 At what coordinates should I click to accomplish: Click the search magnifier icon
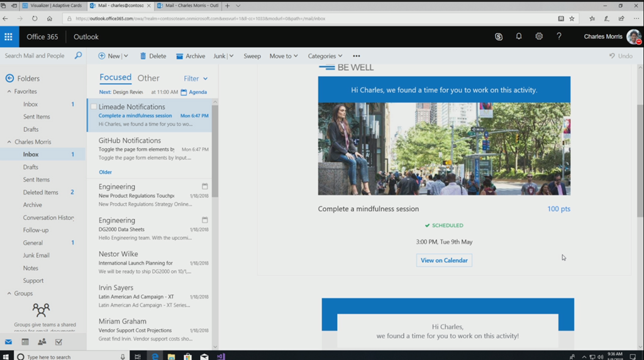click(79, 55)
